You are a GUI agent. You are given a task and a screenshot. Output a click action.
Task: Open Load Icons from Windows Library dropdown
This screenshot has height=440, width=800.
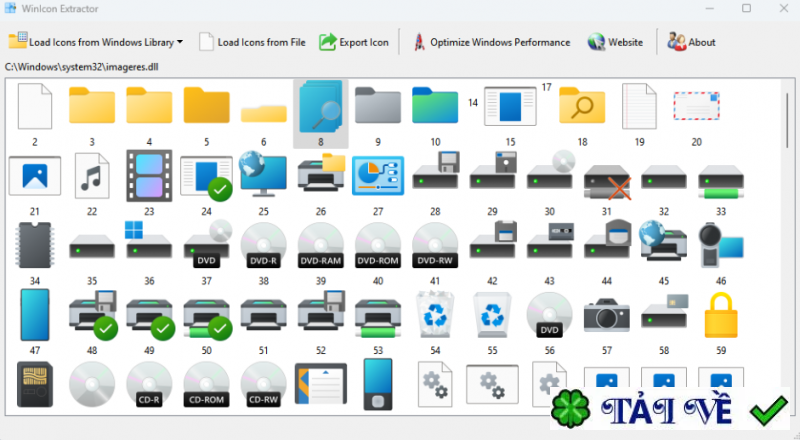(x=95, y=42)
